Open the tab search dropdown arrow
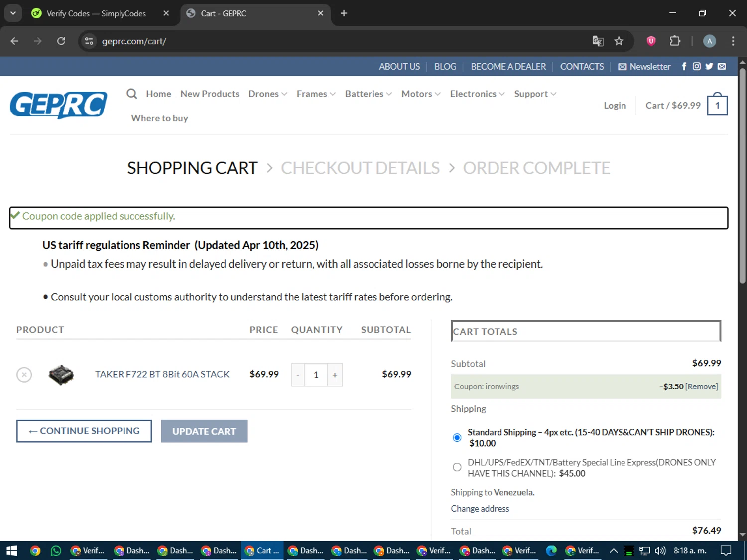The height and width of the screenshot is (560, 747). pos(13,13)
